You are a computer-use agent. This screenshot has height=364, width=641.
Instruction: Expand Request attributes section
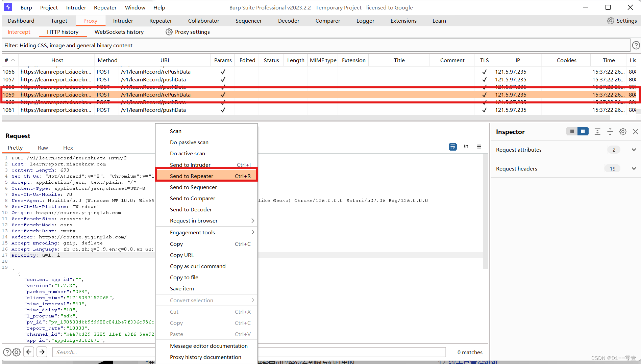pos(634,150)
